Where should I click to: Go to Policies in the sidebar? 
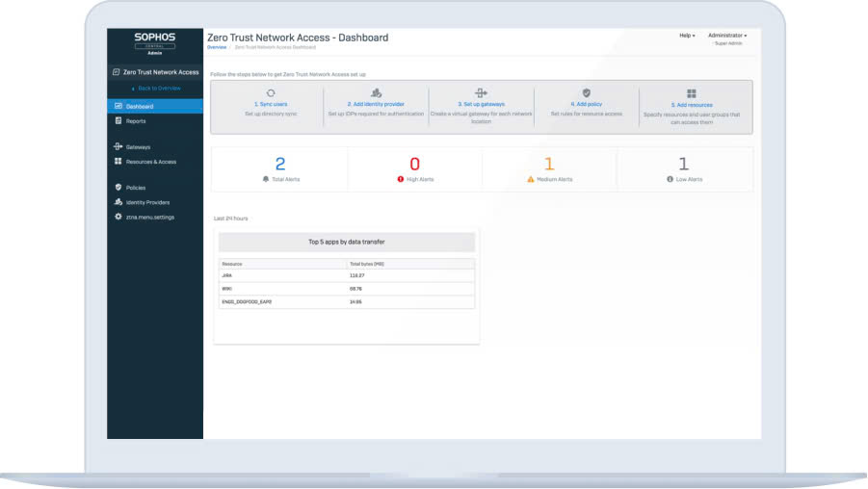coord(136,188)
